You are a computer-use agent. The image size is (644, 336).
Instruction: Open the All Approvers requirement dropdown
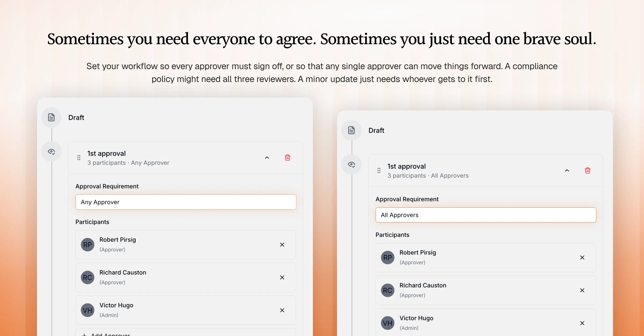486,215
